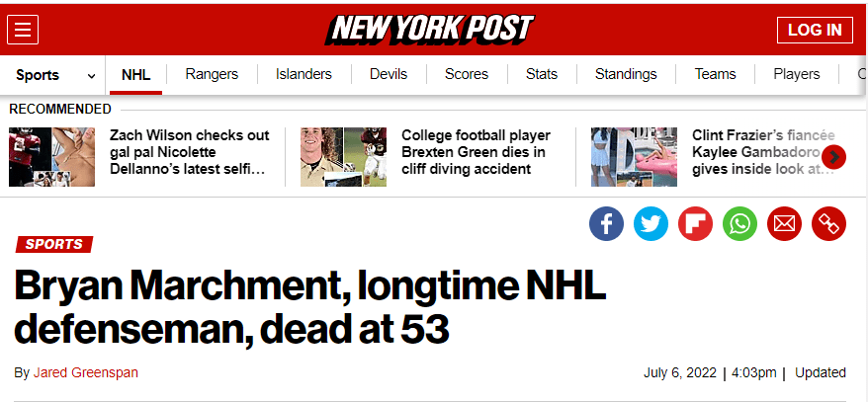
Task: Click the red SPORTS category tag
Action: tap(54, 244)
